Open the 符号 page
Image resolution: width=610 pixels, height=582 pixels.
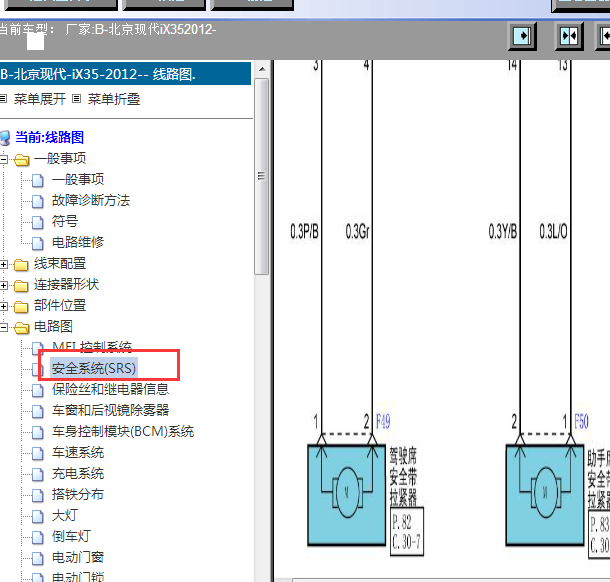(65, 222)
